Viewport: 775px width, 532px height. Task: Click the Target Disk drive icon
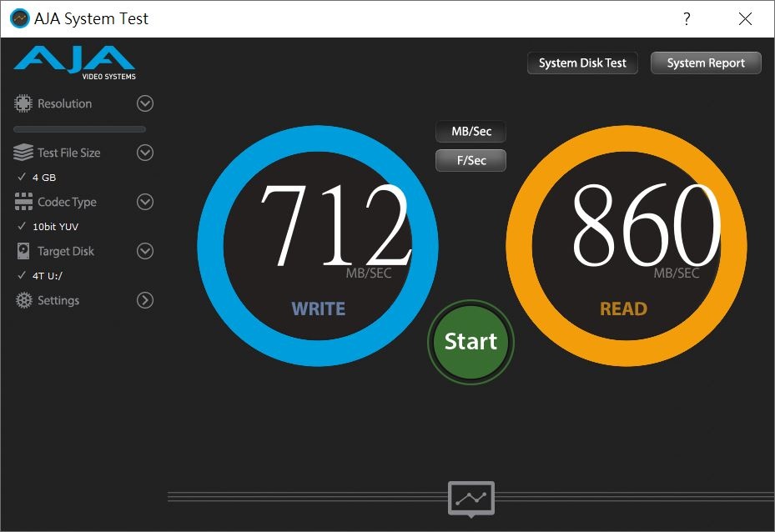(23, 251)
